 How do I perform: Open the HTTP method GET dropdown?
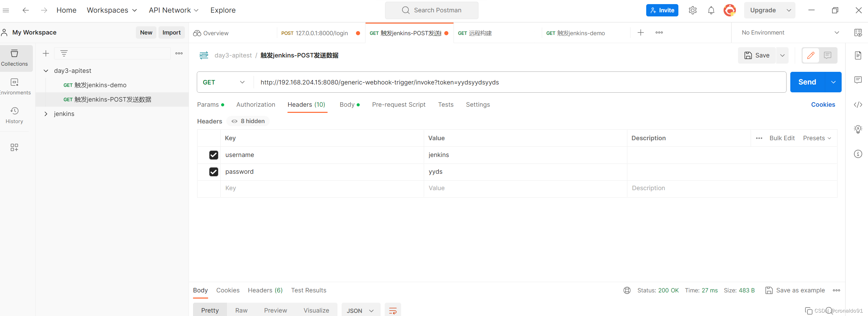pos(224,82)
